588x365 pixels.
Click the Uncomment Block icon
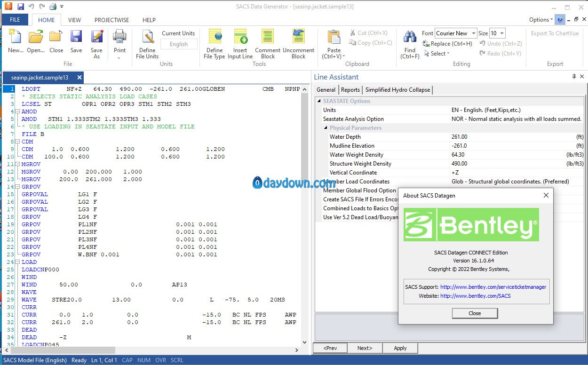298,37
